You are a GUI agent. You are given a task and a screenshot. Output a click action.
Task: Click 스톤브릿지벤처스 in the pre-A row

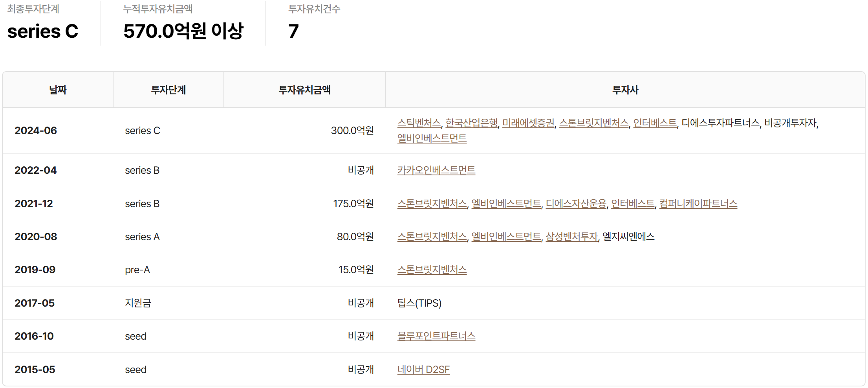[432, 270]
